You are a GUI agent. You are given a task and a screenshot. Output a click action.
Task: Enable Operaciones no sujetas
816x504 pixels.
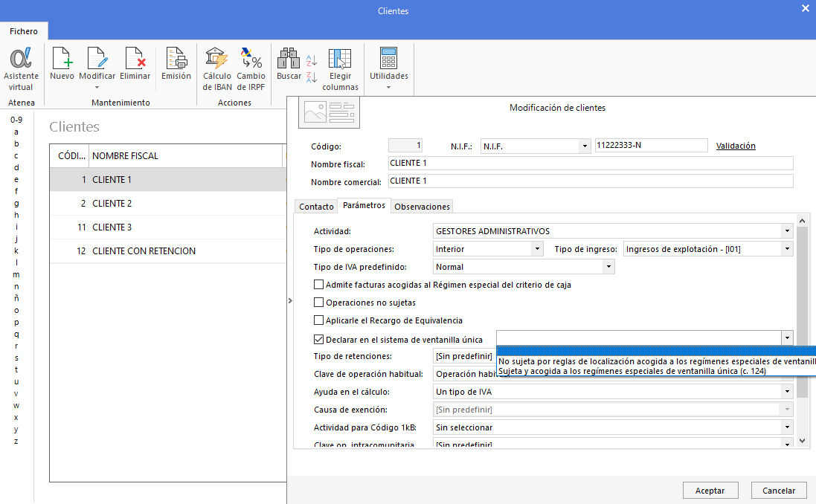click(319, 303)
